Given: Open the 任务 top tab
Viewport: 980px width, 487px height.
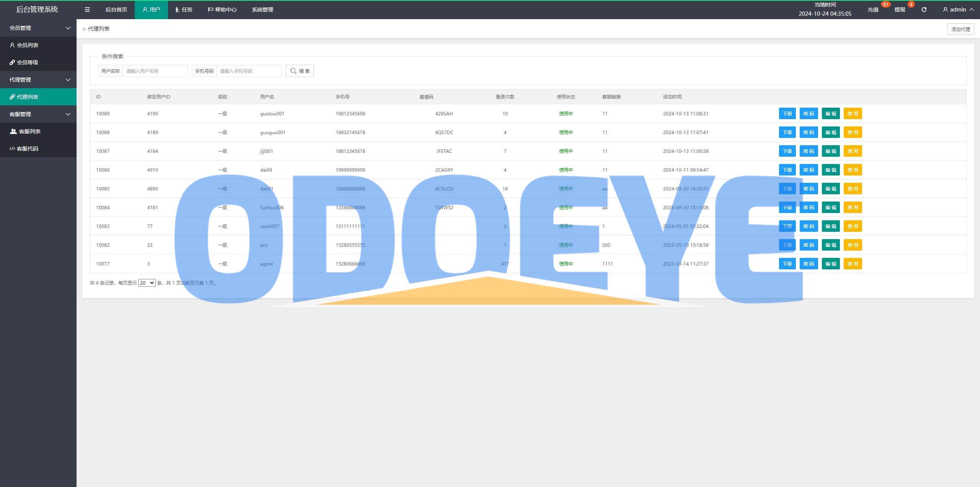Looking at the screenshot, I should pos(184,10).
